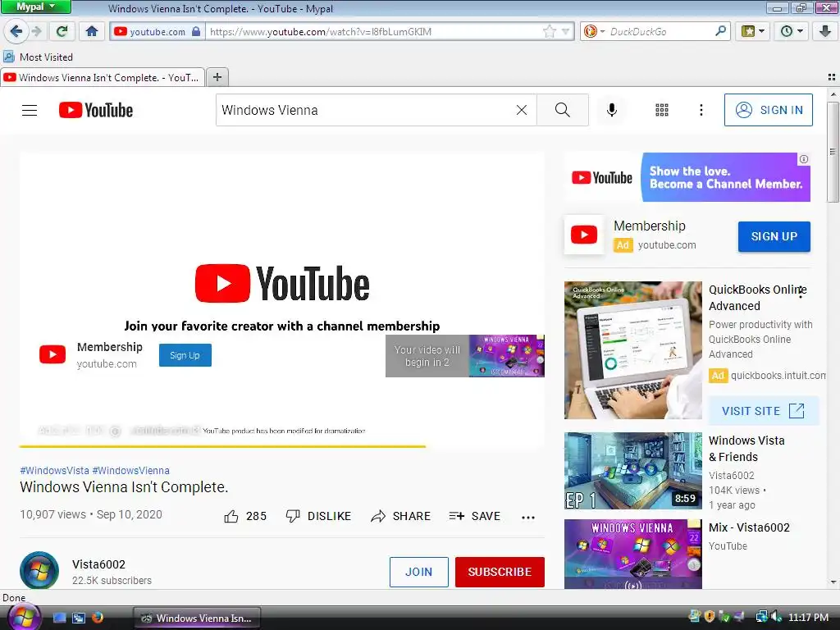Click DISLIKE thumbs down button
The height and width of the screenshot is (630, 840).
click(318, 516)
